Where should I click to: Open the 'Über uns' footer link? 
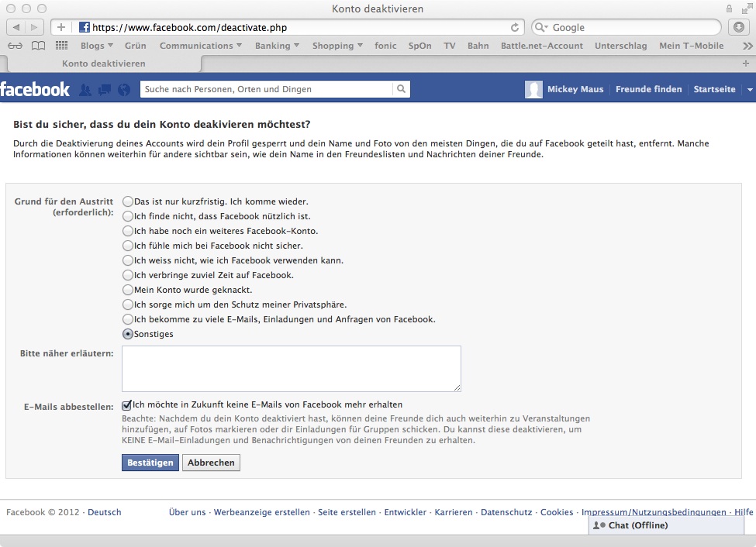coord(187,512)
